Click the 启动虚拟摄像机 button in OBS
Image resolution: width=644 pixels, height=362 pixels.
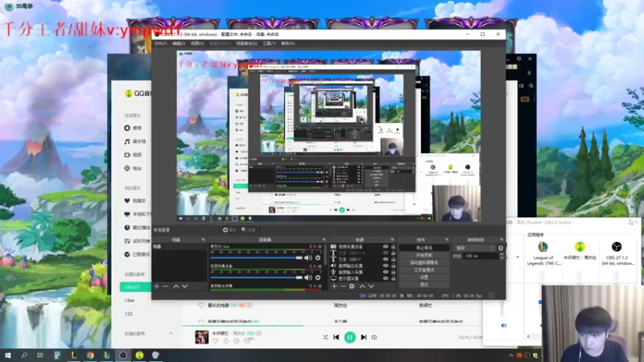424,263
